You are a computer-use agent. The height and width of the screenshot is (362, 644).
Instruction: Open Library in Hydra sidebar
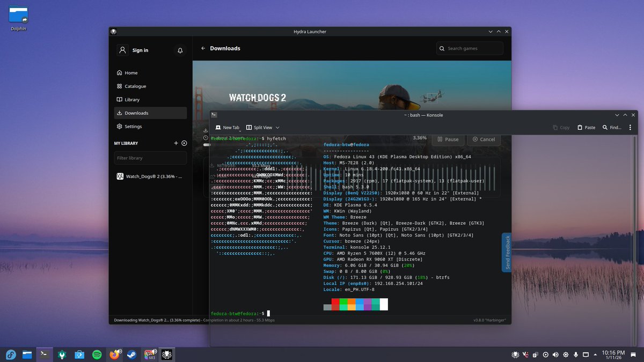pos(150,100)
